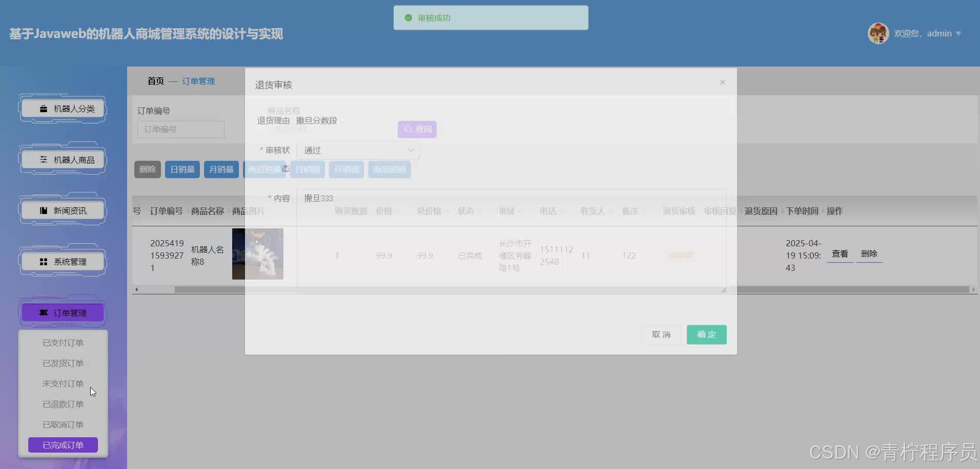Open the 审核状态 dropdown showing 通过

357,150
